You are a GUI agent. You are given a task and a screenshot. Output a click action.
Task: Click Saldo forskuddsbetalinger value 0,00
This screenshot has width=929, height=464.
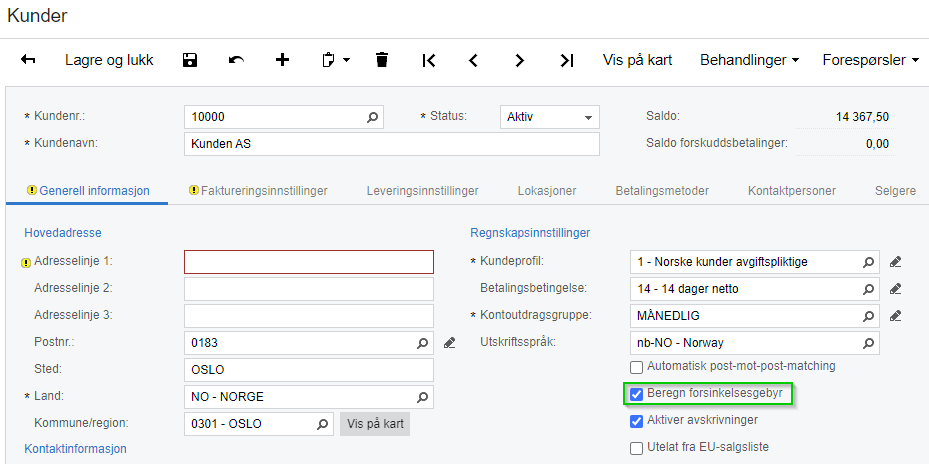[x=877, y=144]
